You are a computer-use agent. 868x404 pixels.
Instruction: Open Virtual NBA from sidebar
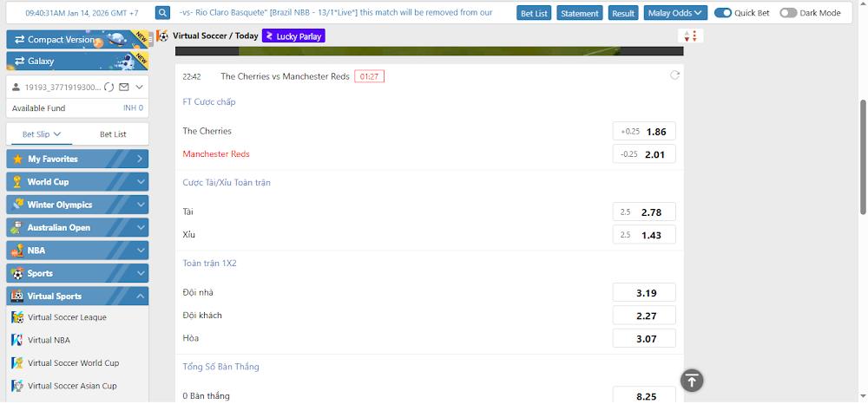coord(49,340)
